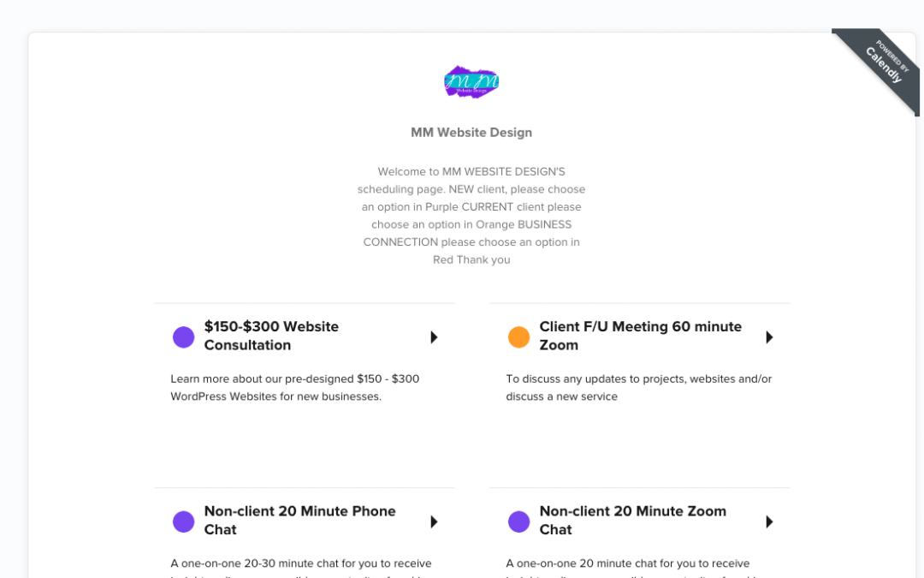The width and height of the screenshot is (924, 578).
Task: Click purple dot beside Non-client Phone Chat
Action: coord(183,521)
